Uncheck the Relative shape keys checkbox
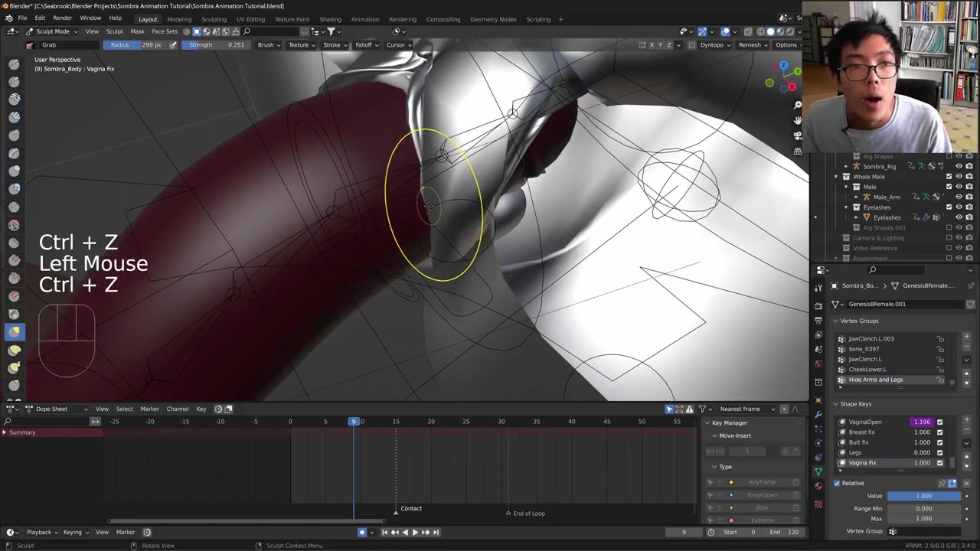 [x=837, y=483]
